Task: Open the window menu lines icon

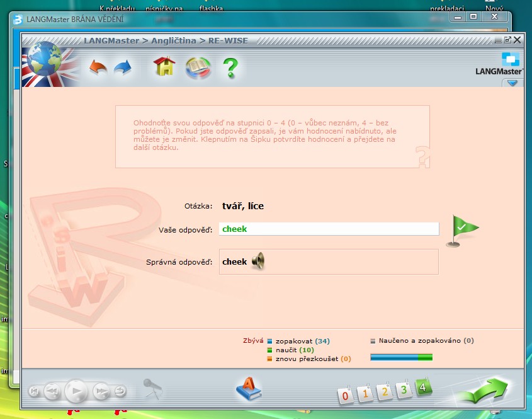Action: tap(498, 40)
